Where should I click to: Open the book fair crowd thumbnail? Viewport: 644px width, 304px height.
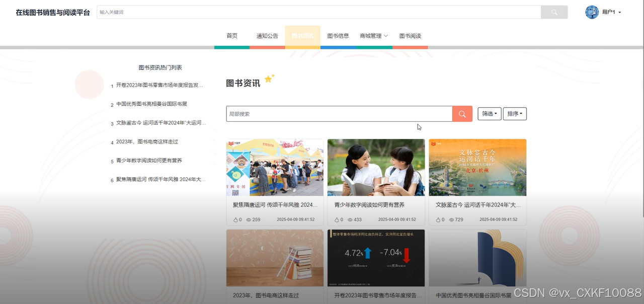pos(275,167)
